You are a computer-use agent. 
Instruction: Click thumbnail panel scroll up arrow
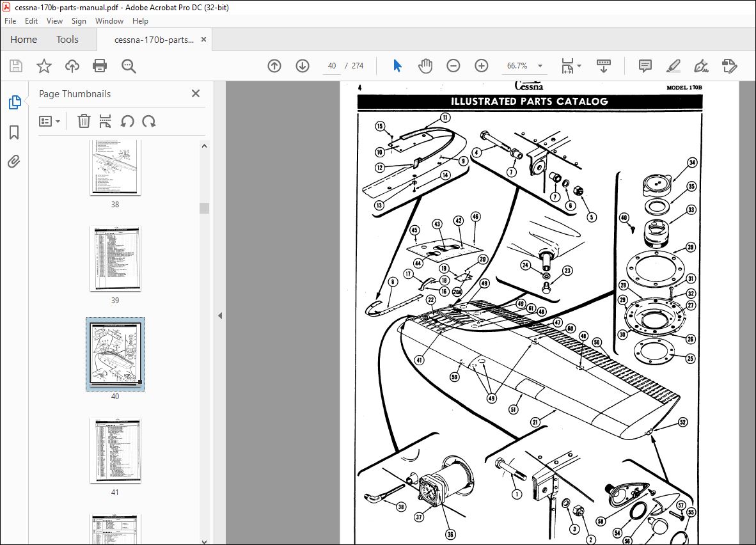pos(205,146)
